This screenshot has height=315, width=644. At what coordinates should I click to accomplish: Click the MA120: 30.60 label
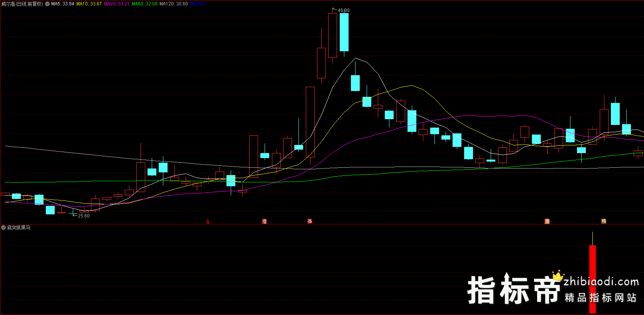coord(174,4)
